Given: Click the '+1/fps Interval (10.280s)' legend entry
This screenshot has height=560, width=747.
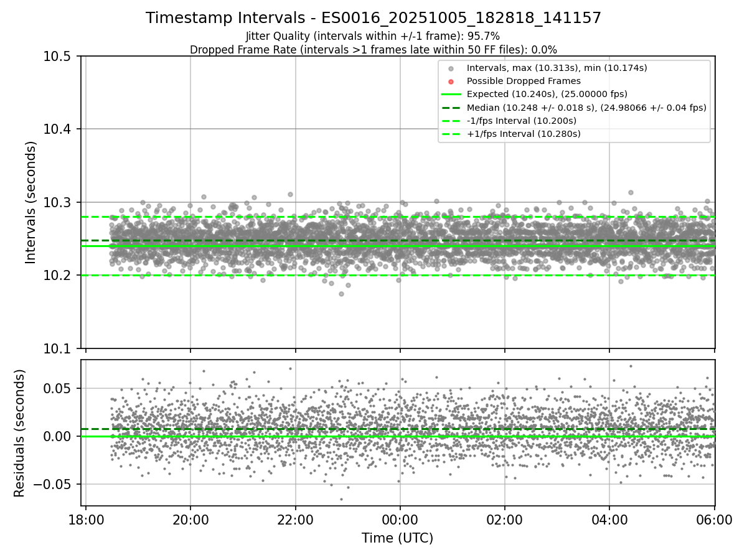Looking at the screenshot, I should click(524, 134).
